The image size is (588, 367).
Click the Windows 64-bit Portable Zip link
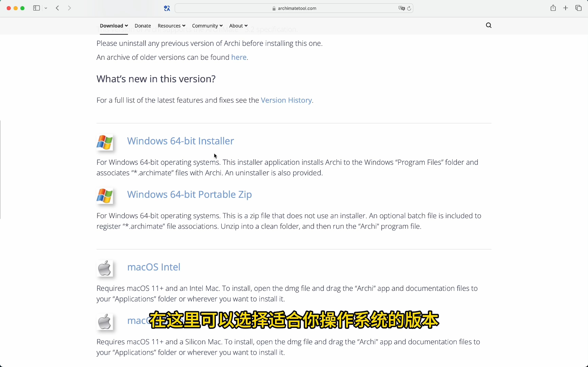pyautogui.click(x=189, y=194)
